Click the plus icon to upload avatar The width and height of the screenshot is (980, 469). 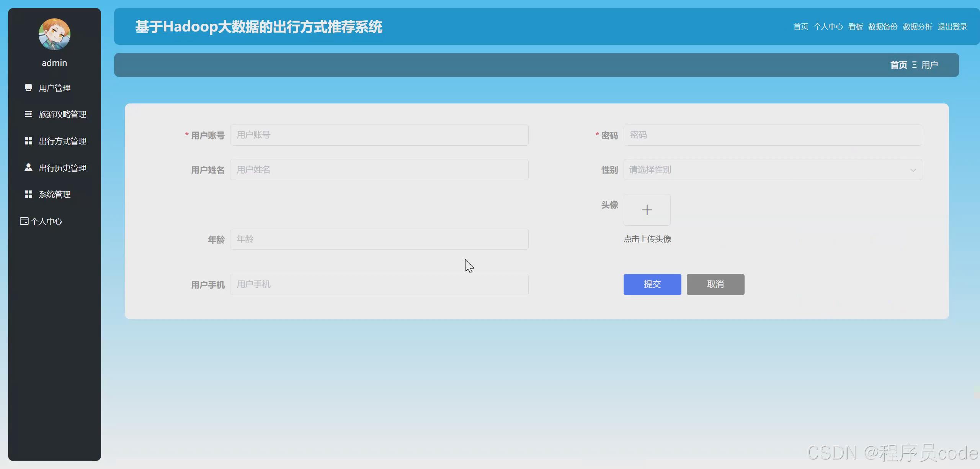point(646,210)
